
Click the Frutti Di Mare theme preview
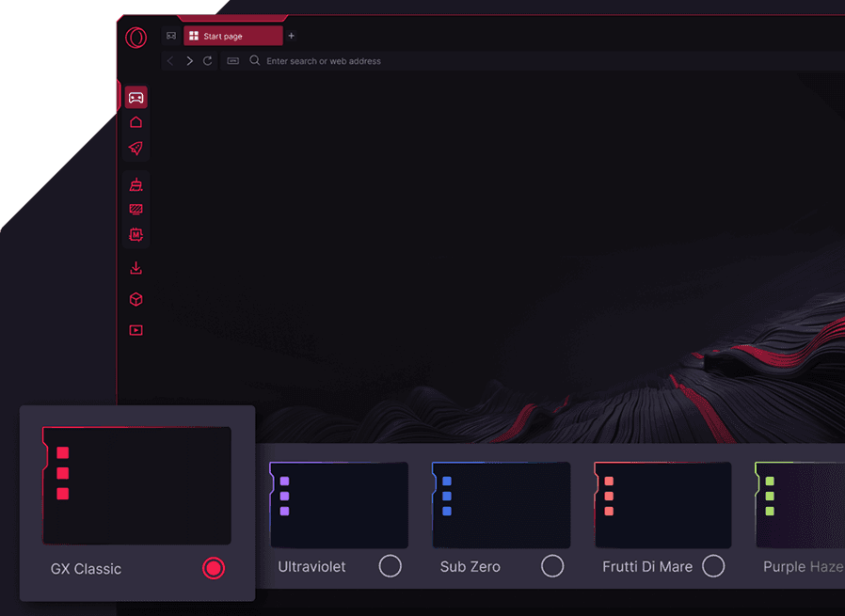coord(662,504)
